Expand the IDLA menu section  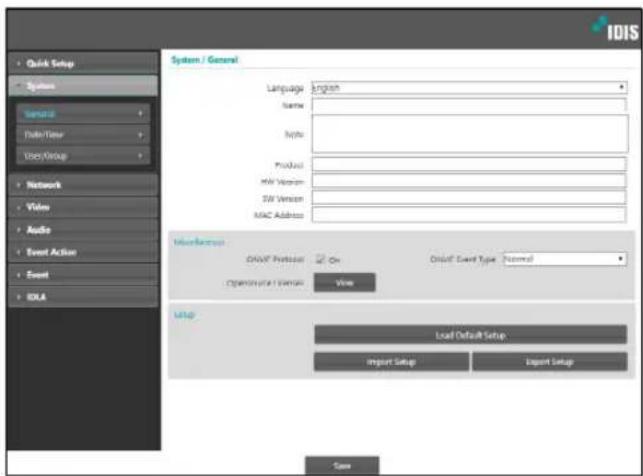pos(83,297)
